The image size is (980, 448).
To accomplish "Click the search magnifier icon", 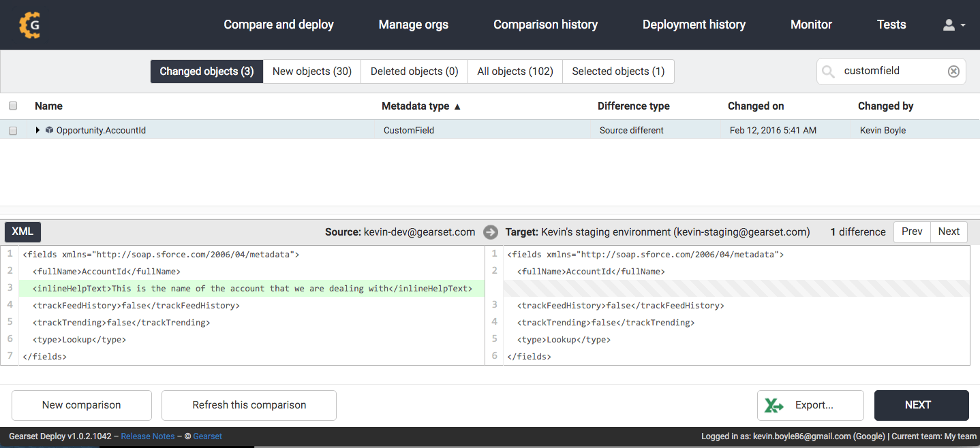I will 829,71.
